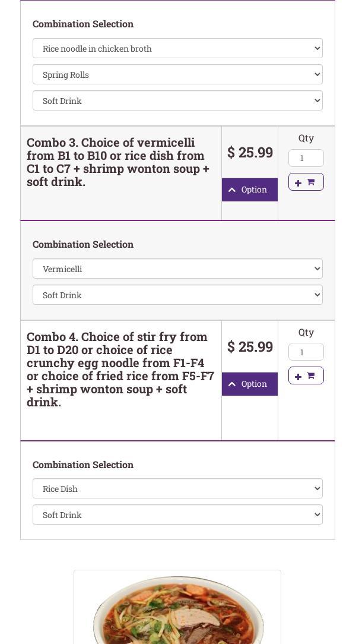Open the Rice Dish dropdown

[177, 489]
